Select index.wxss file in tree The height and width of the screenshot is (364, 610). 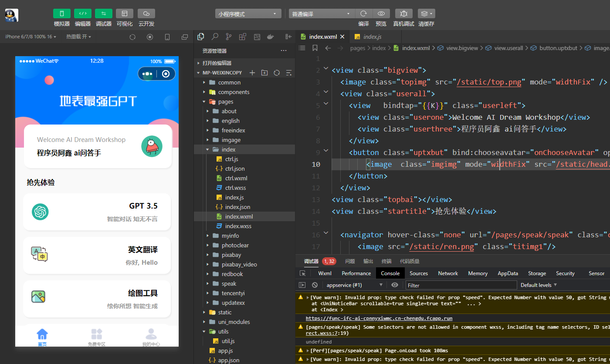pos(244,226)
